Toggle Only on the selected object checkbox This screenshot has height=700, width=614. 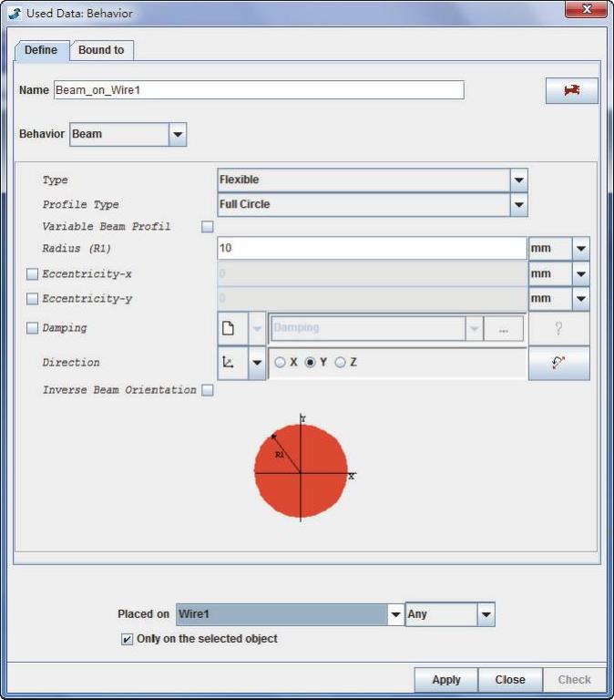128,639
